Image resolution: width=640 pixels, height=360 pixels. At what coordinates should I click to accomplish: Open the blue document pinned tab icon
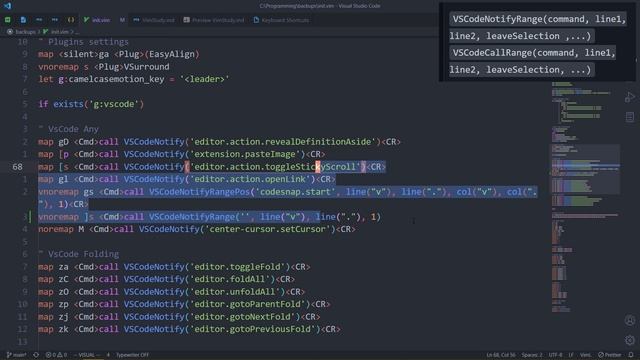coord(23,20)
